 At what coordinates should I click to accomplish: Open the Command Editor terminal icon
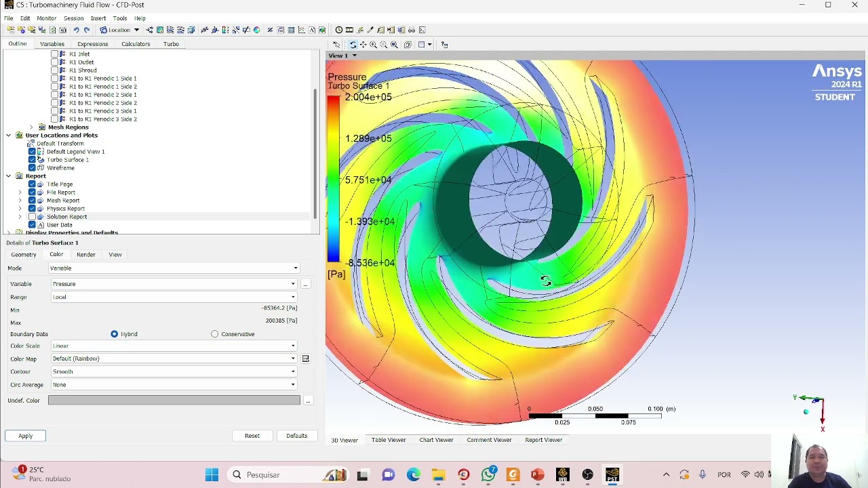click(422, 30)
